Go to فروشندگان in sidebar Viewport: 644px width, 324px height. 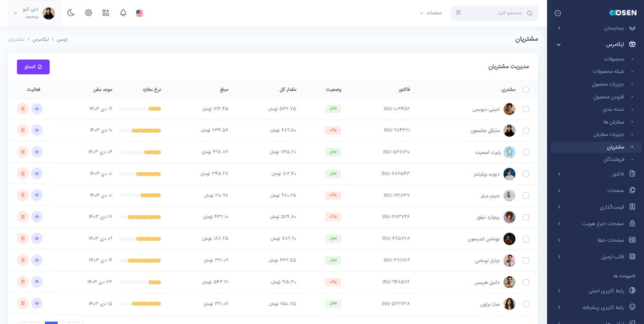point(613,159)
